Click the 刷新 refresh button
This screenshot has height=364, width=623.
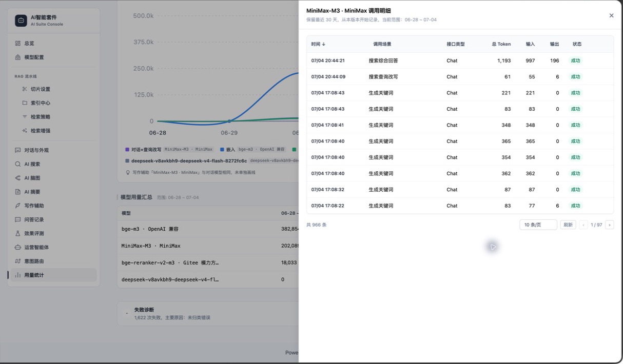point(568,225)
